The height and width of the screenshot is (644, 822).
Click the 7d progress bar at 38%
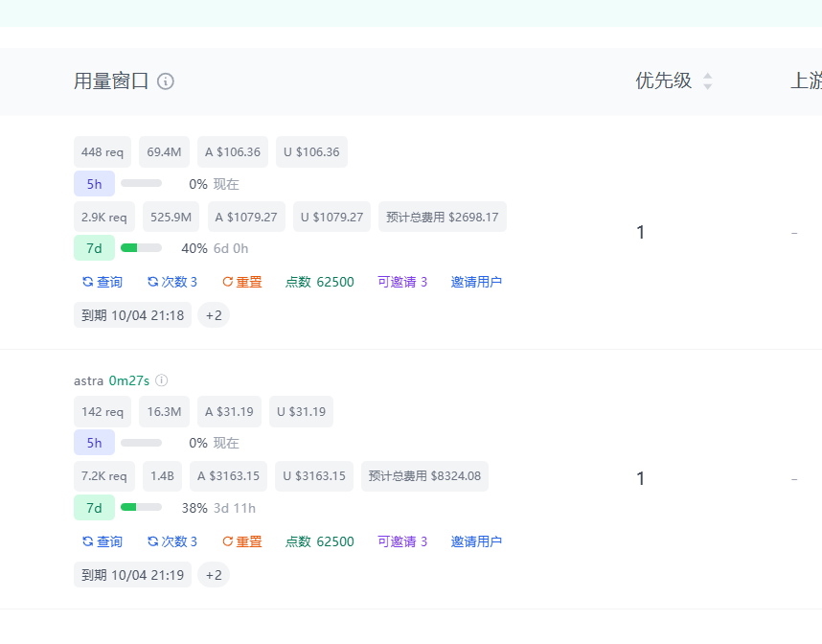pos(141,507)
